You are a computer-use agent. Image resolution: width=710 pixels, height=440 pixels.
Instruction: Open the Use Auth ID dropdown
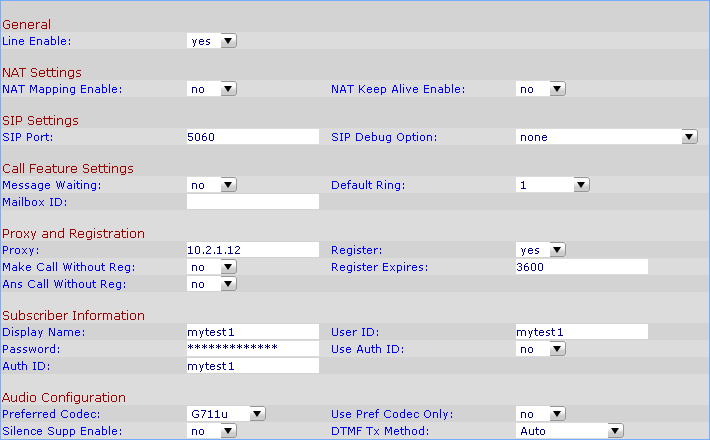pyautogui.click(x=541, y=349)
